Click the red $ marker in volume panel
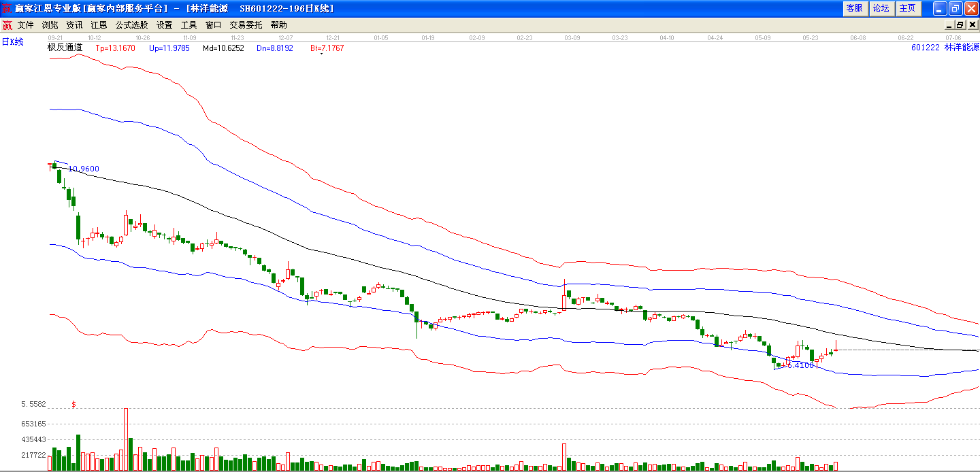This screenshot has width=980, height=472. [x=73, y=404]
